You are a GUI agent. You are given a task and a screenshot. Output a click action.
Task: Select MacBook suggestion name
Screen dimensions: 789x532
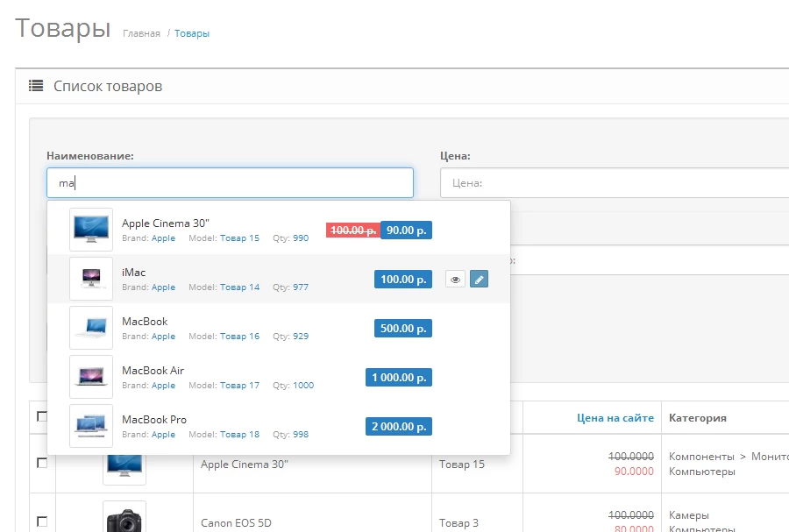tap(145, 322)
